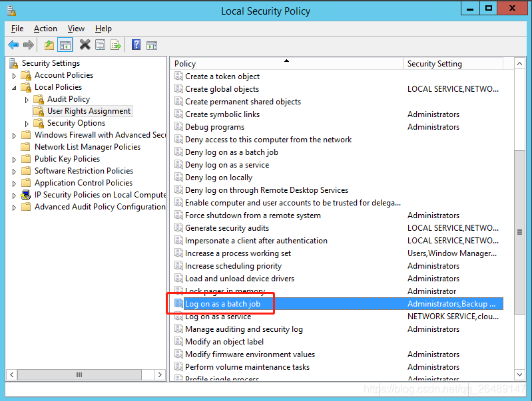Click the policy list vertical scrollbar thumb
This screenshot has width=532, height=401.
click(519, 232)
